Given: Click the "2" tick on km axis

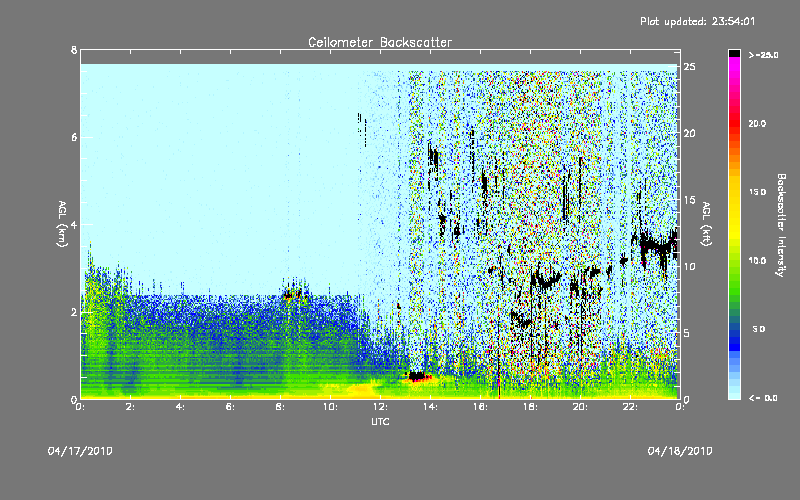Looking at the screenshot, I should (x=74, y=312).
